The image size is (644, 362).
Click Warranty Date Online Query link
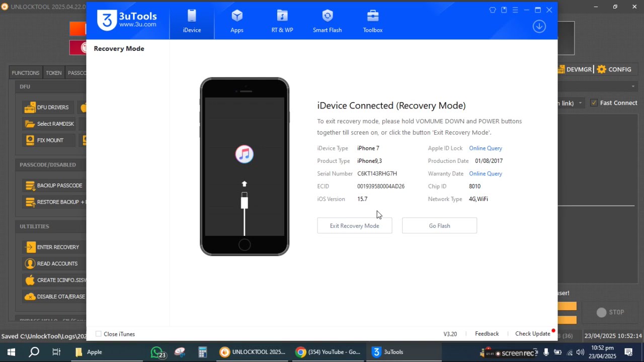(x=486, y=173)
